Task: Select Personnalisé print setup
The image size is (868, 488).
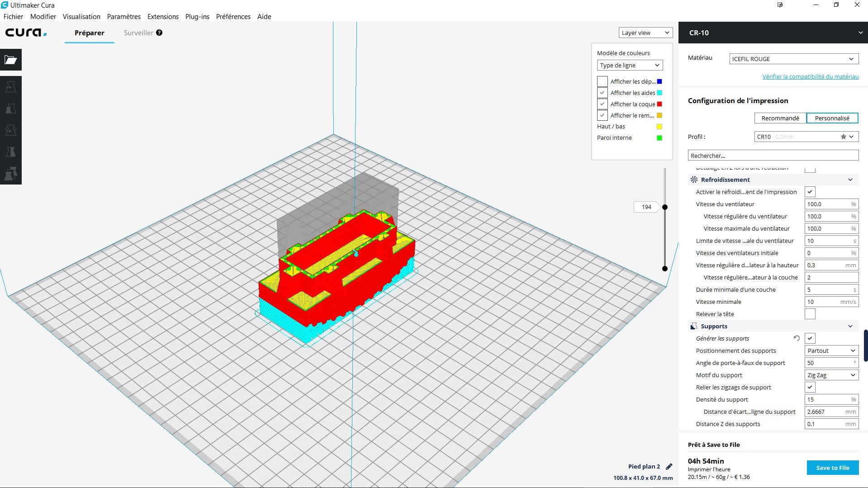Action: click(x=832, y=118)
